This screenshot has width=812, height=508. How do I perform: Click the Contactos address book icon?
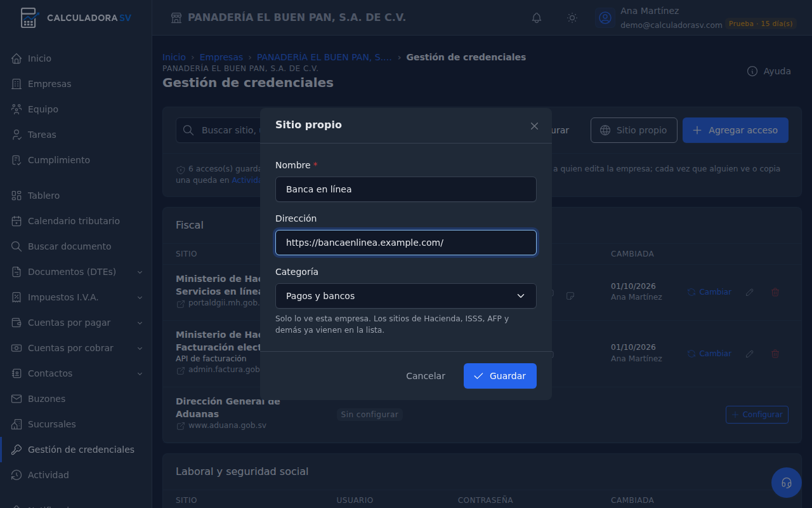point(16,373)
